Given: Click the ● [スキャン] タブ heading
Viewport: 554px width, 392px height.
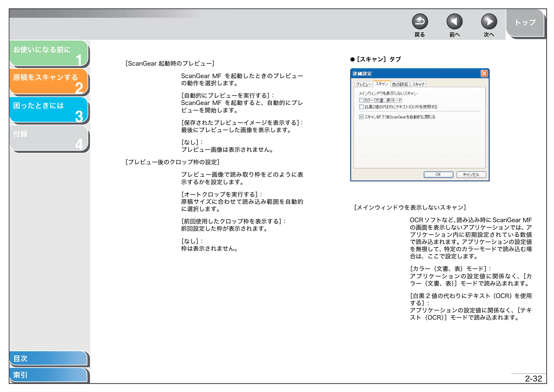Looking at the screenshot, I should click(376, 59).
